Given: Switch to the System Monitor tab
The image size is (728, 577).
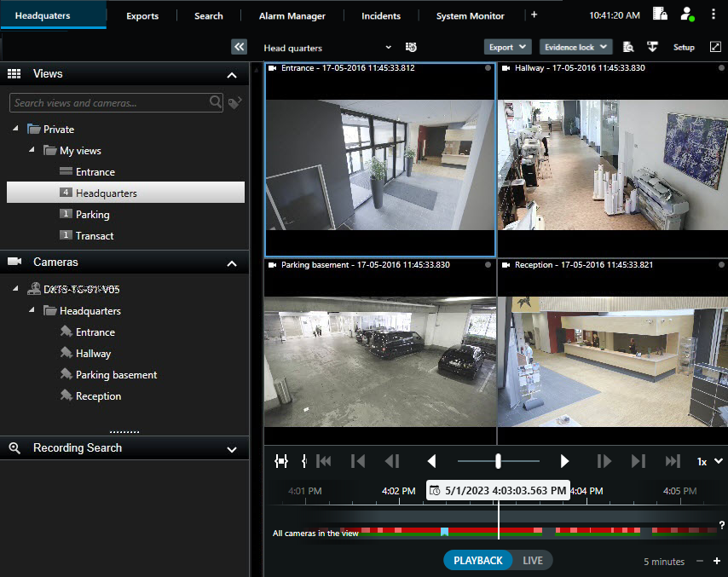Looking at the screenshot, I should tap(470, 15).
